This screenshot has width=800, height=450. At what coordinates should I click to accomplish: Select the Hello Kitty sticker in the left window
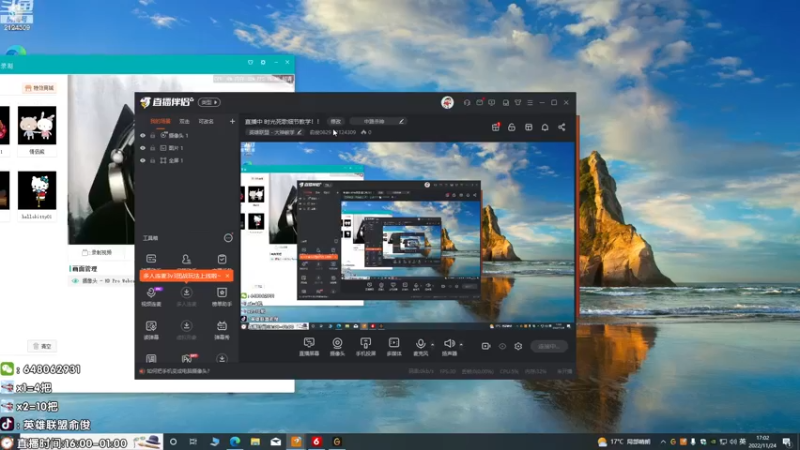[x=37, y=190]
